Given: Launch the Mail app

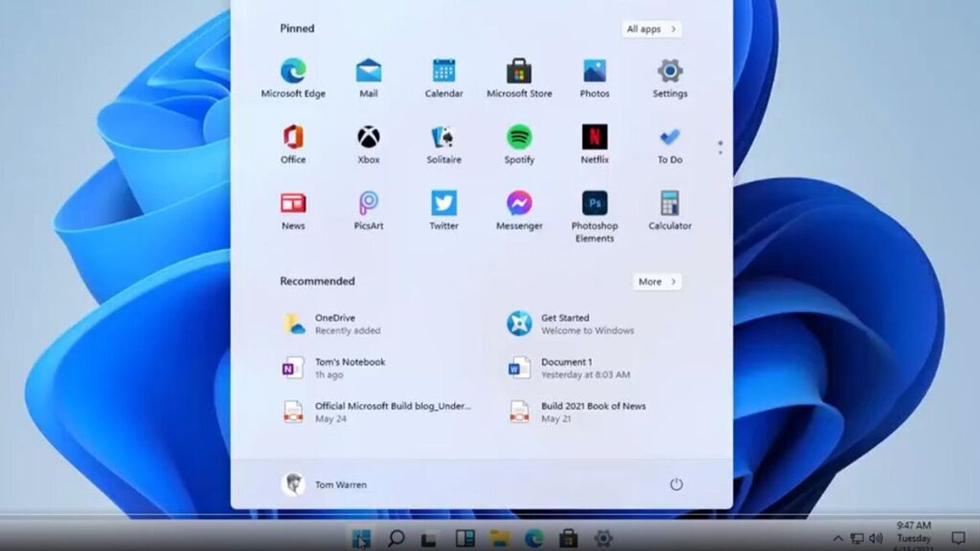Looking at the screenshot, I should (x=368, y=78).
